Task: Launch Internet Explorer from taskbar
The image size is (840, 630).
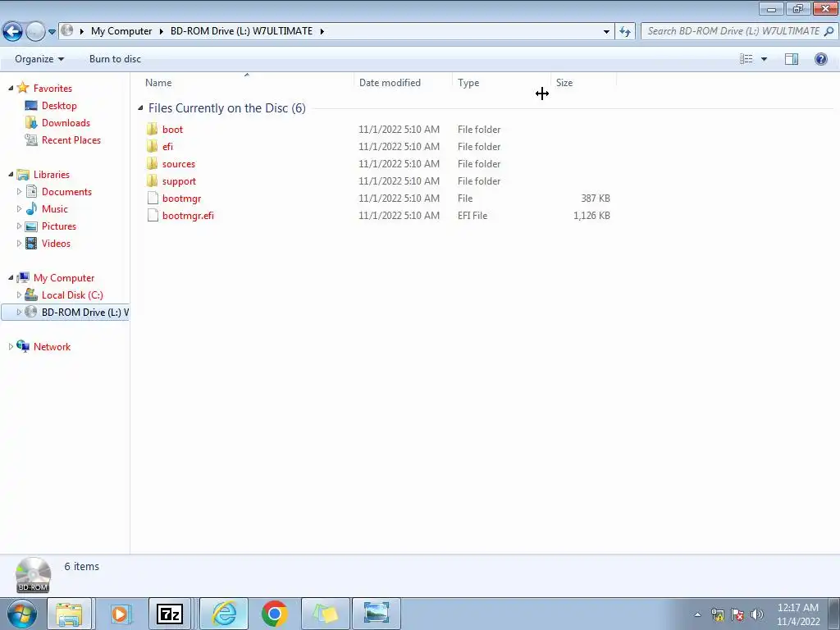Action: click(224, 614)
